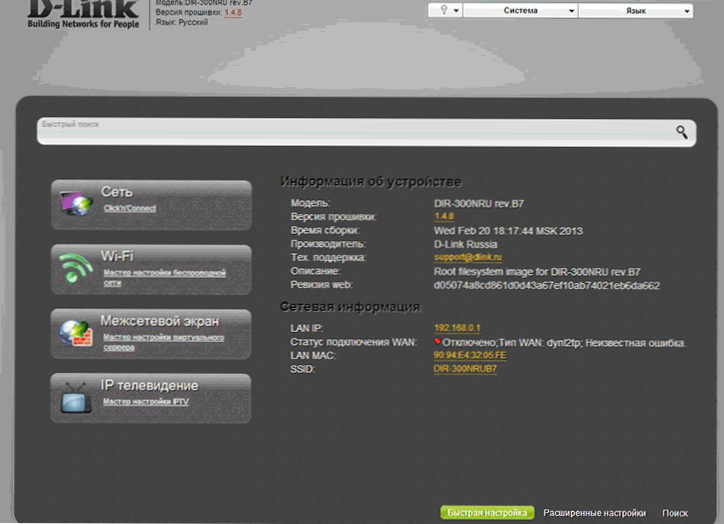Click the Межсетевой экран section heading
Screen dimensions: 724x524
coord(159,321)
